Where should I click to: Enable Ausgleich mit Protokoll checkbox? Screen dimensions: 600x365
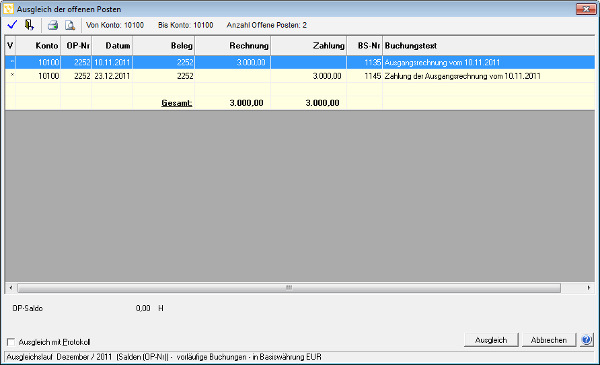tap(11, 342)
